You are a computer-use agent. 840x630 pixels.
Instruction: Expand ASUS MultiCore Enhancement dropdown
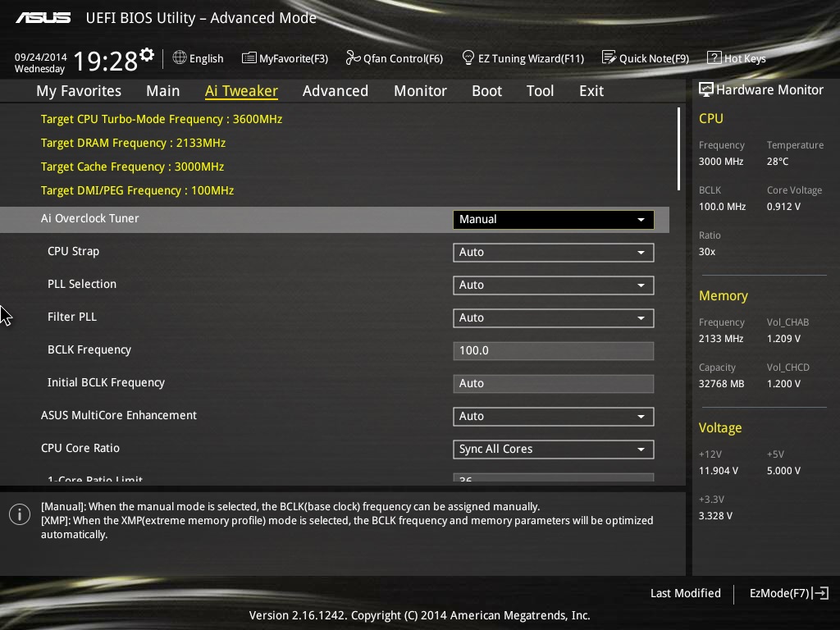tap(554, 416)
